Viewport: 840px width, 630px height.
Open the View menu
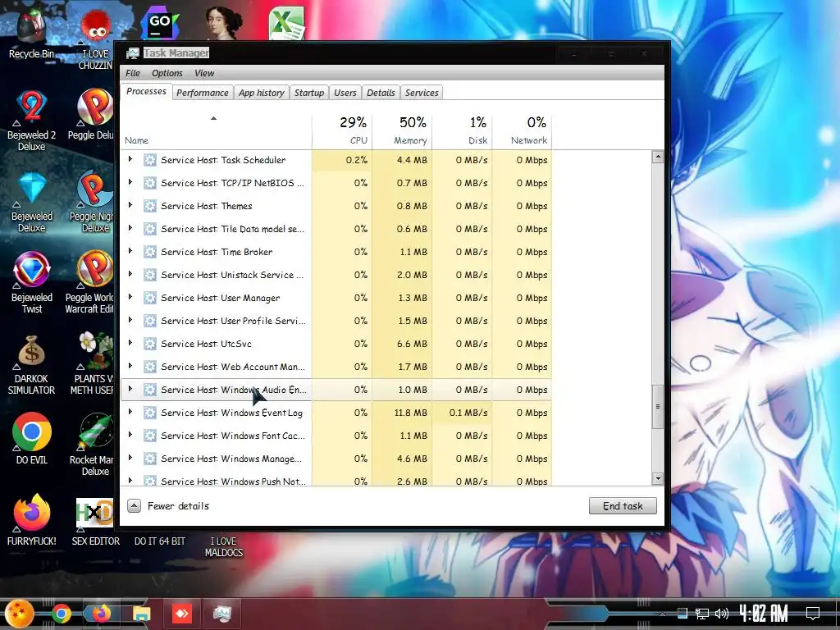(x=204, y=73)
